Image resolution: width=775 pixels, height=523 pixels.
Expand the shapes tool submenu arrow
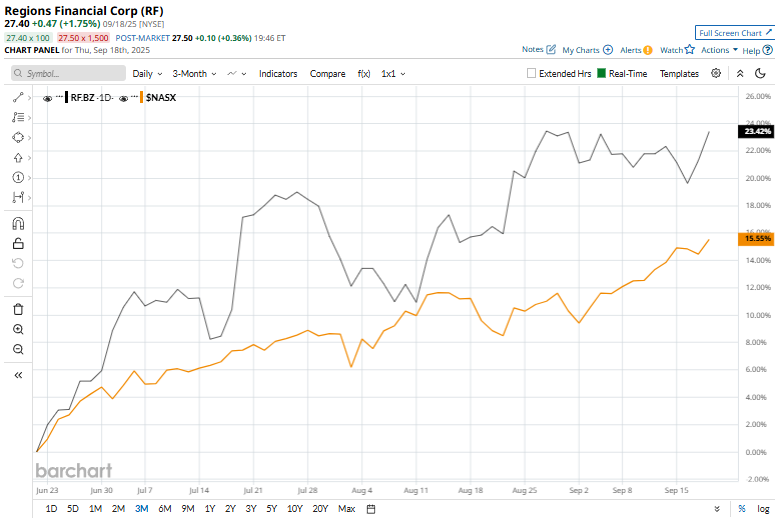tap(29, 138)
